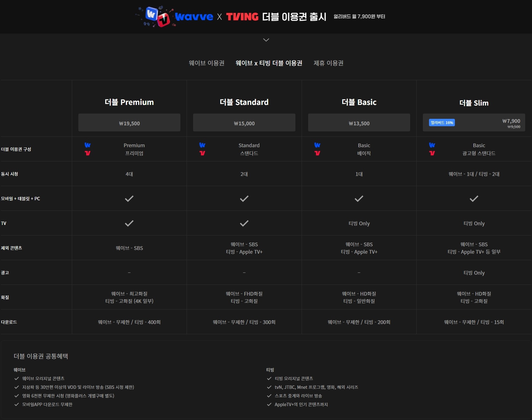Click the TV checkmark under 더블 Premium
Image resolution: width=532 pixels, height=420 pixels.
[129, 223]
